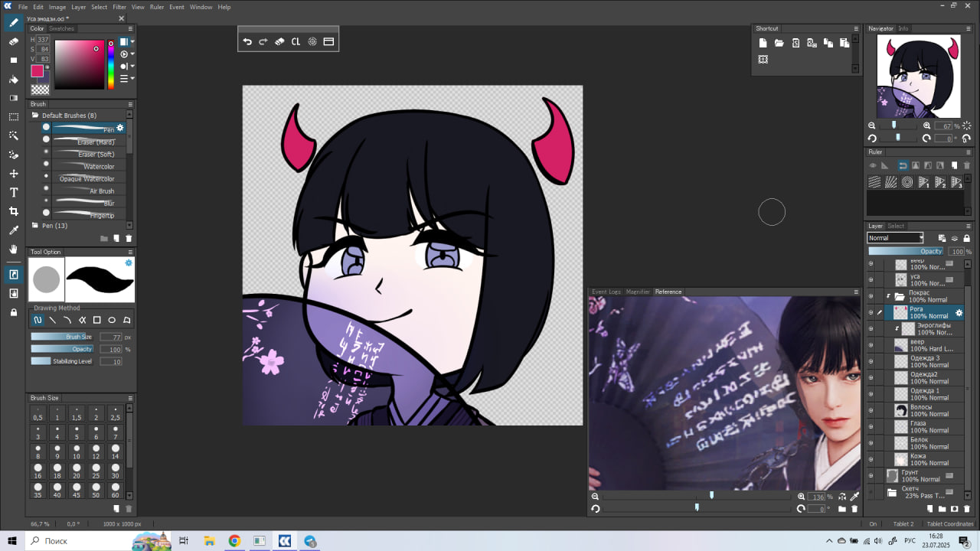The height and width of the screenshot is (551, 980).
Task: Zoom in in the Navigator panel
Action: 927,126
